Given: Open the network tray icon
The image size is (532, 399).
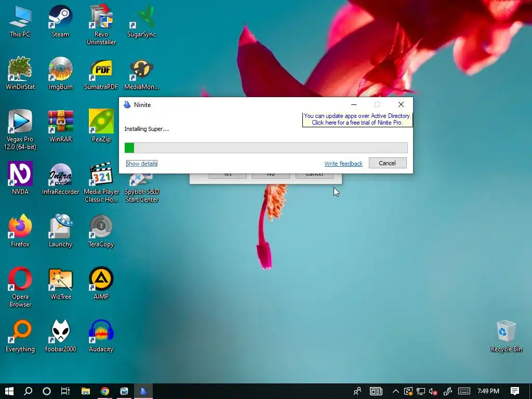Looking at the screenshot, I should (x=421, y=392).
